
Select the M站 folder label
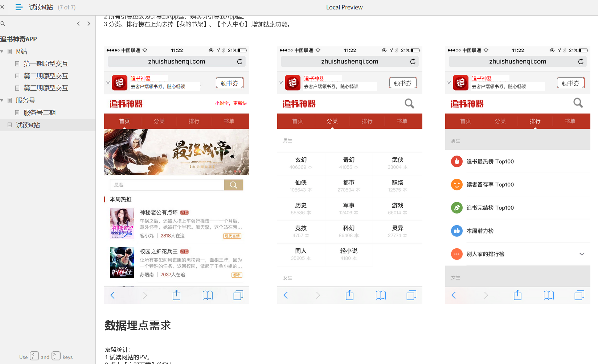21,51
